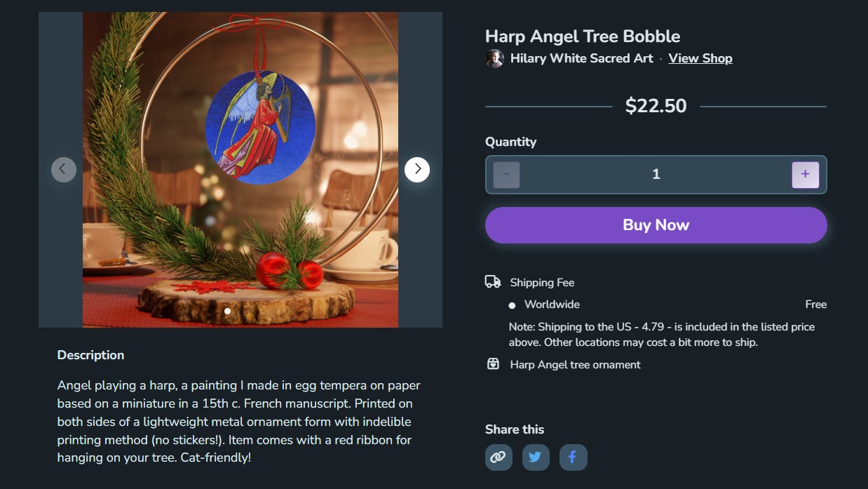Show the next product image
This screenshot has width=868, height=489.
[417, 169]
